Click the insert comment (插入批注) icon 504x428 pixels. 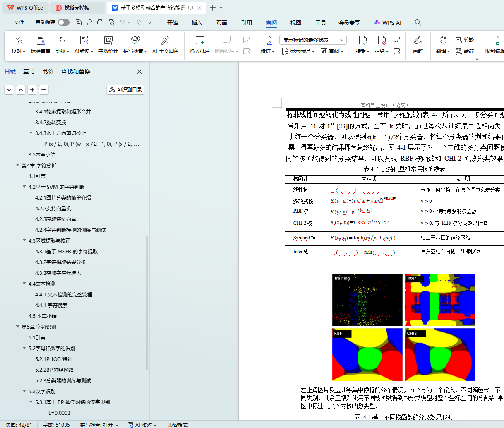199,44
